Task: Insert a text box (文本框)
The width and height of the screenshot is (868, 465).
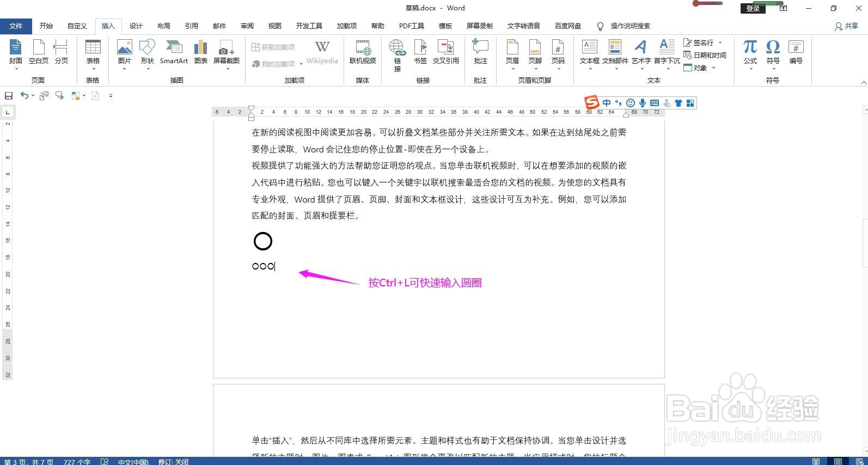Action: click(590, 54)
